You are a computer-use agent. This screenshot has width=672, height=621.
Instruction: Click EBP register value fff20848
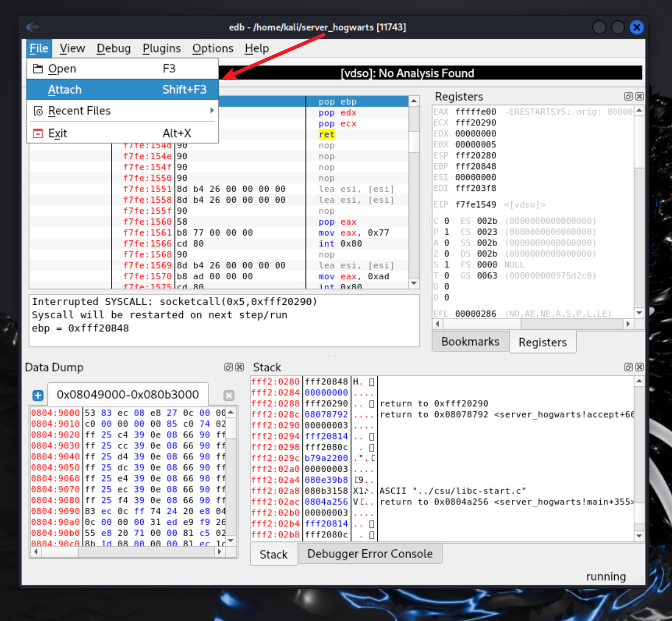pos(476,166)
